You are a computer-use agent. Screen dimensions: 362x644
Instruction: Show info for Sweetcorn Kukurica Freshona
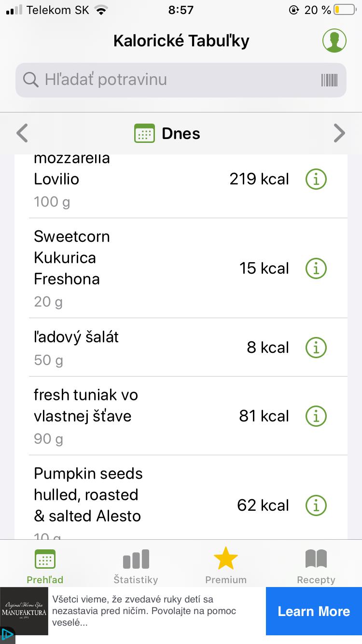pos(316,268)
